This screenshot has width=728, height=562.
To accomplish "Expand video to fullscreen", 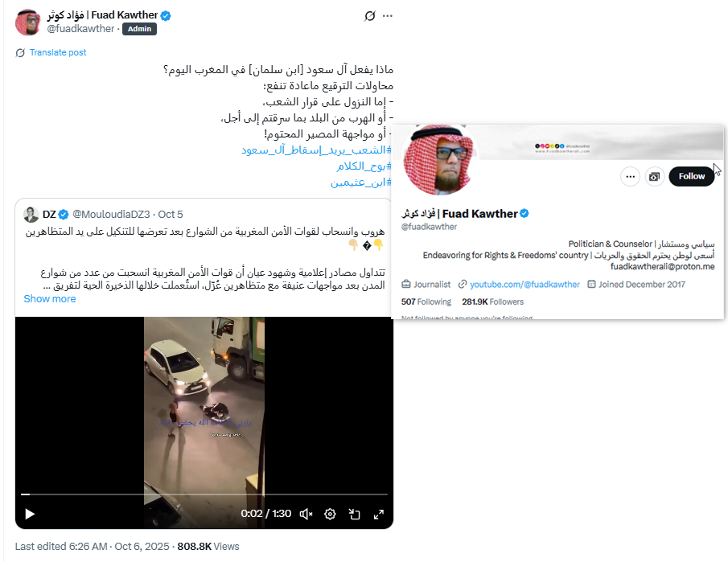I will click(x=379, y=514).
